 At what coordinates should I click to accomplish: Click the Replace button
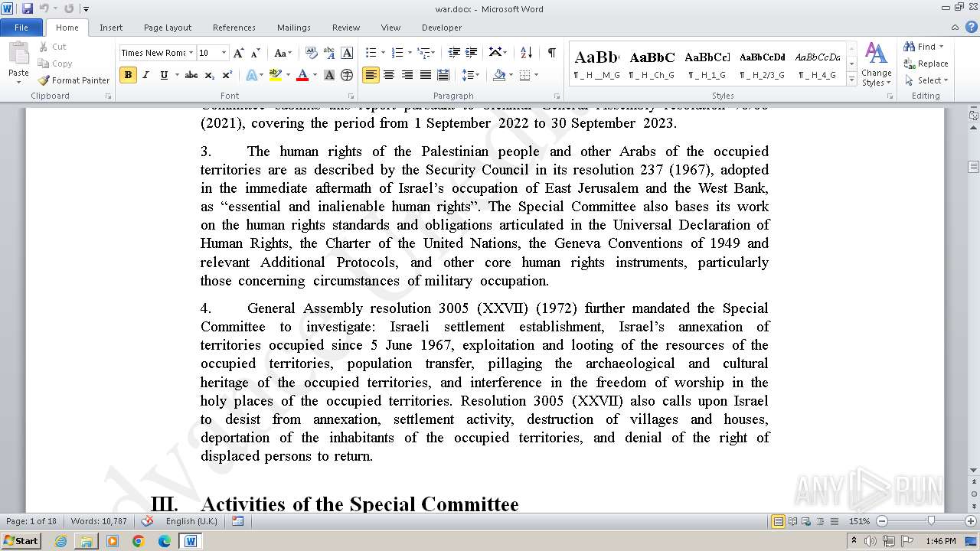(x=926, y=64)
